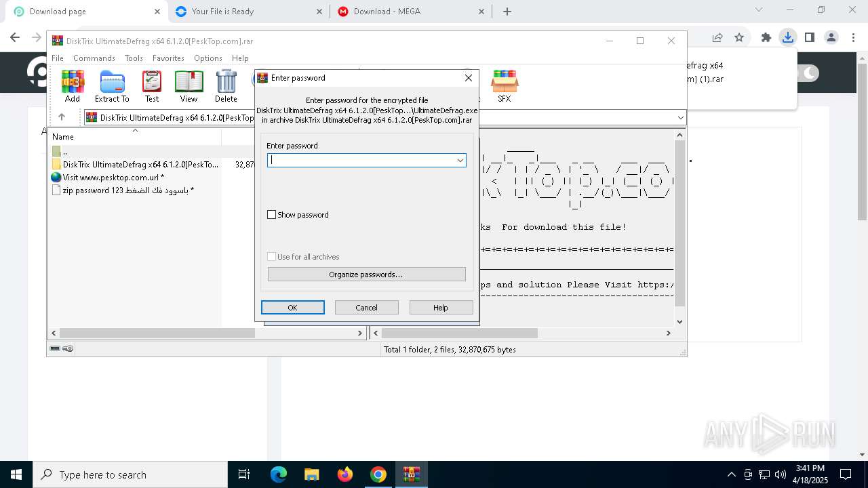Go up one folder level arrow
Viewport: 868px width, 488px height.
coord(62,117)
